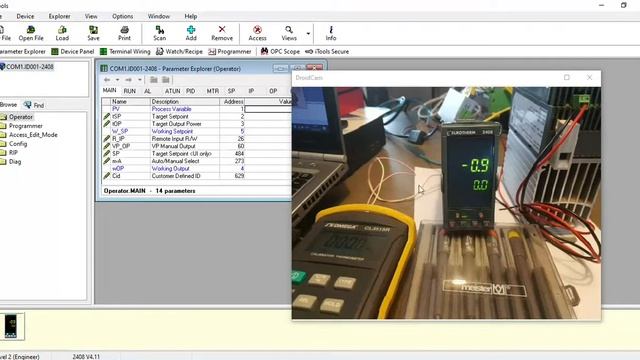The width and height of the screenshot is (640, 360).
Task: Select the tOP Target Output Power row
Action: pos(197,124)
